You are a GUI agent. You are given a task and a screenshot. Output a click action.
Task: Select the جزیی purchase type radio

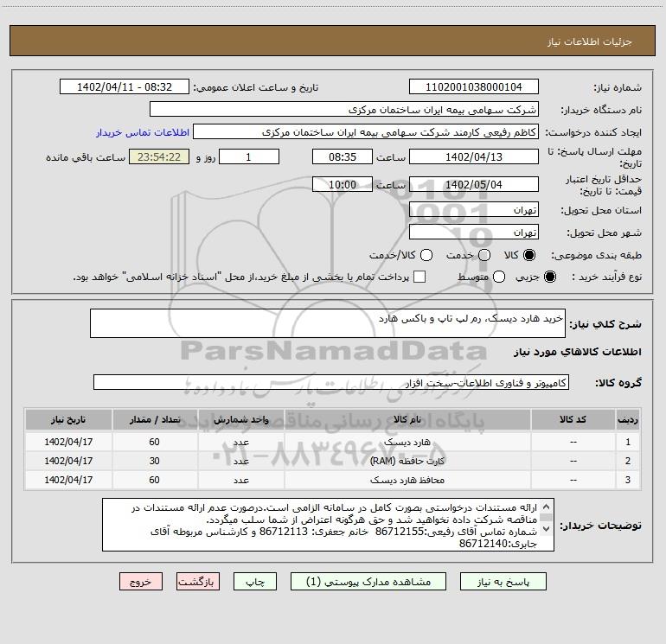tap(549, 277)
